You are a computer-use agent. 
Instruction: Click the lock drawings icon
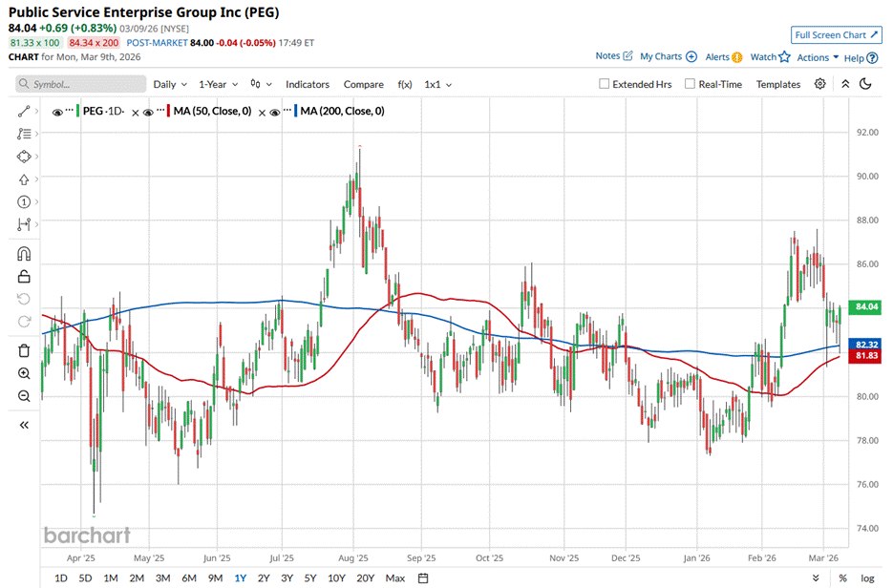coord(24,277)
